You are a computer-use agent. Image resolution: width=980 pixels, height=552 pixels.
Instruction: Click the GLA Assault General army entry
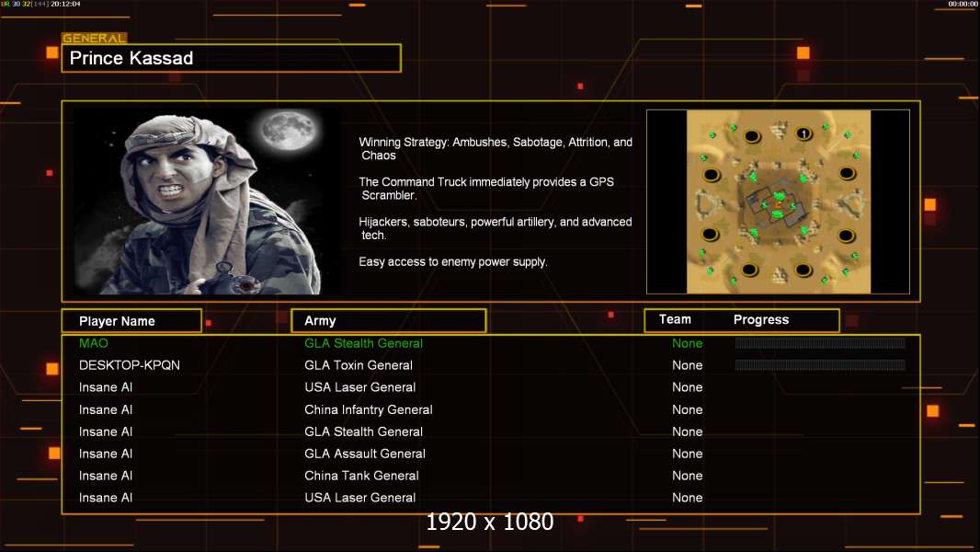tap(364, 454)
